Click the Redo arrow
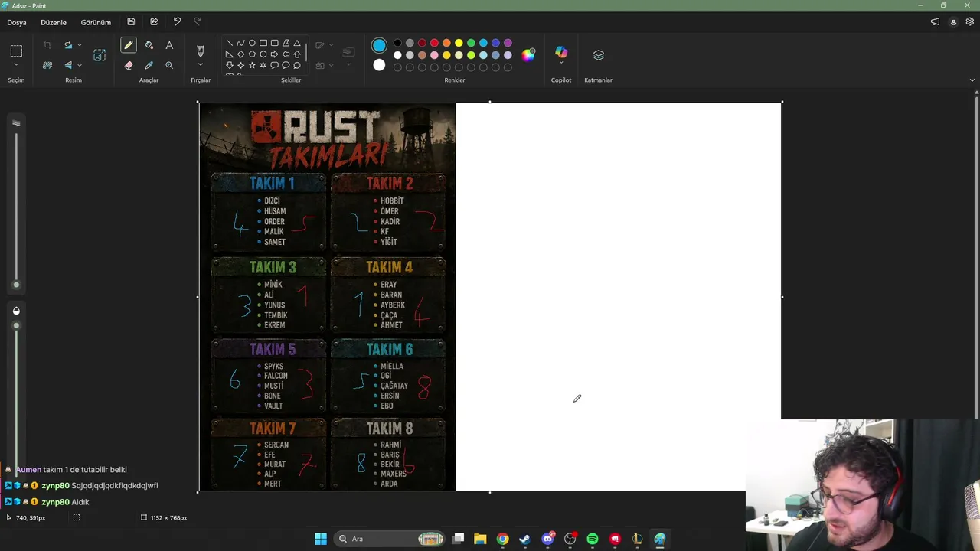 [198, 22]
